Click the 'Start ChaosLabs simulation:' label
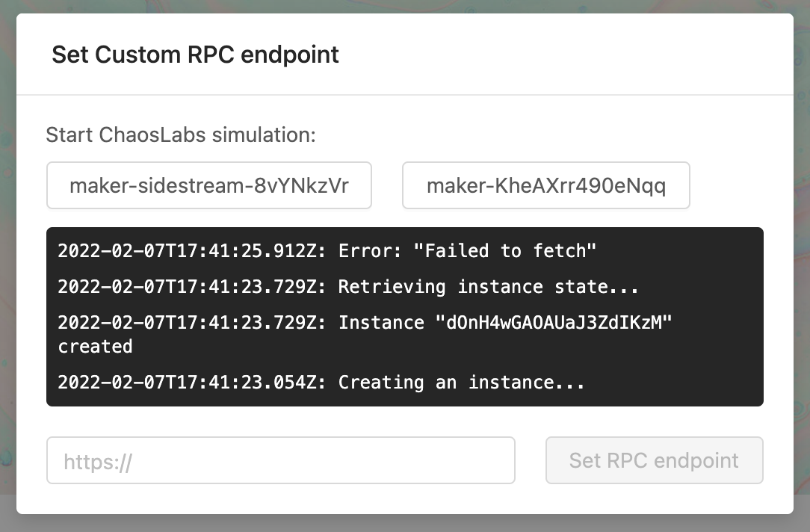This screenshot has height=532, width=810. coord(180,134)
